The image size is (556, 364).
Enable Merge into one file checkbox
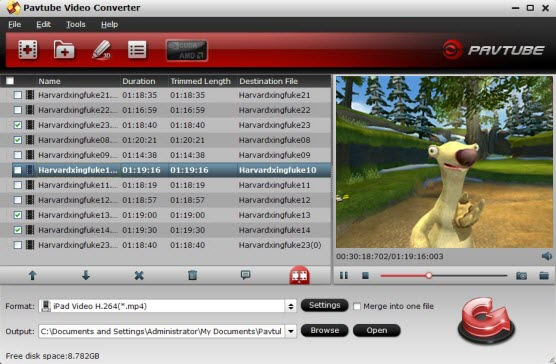click(357, 306)
